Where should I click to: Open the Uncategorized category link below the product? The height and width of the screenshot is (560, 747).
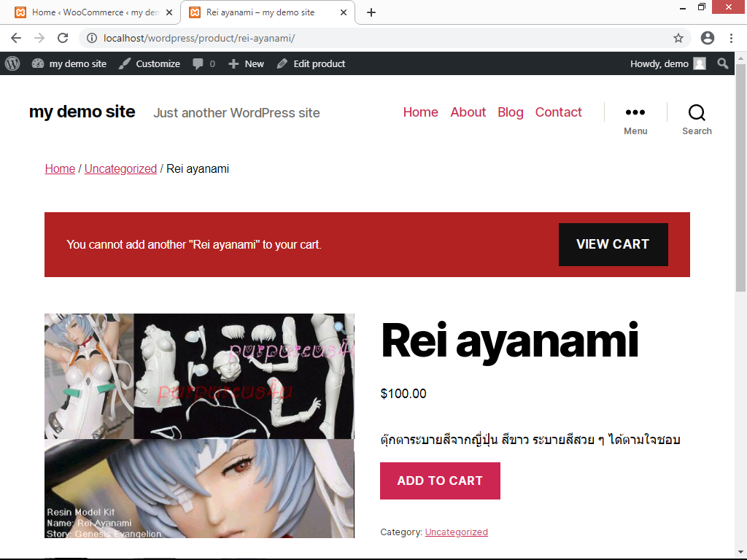457,532
